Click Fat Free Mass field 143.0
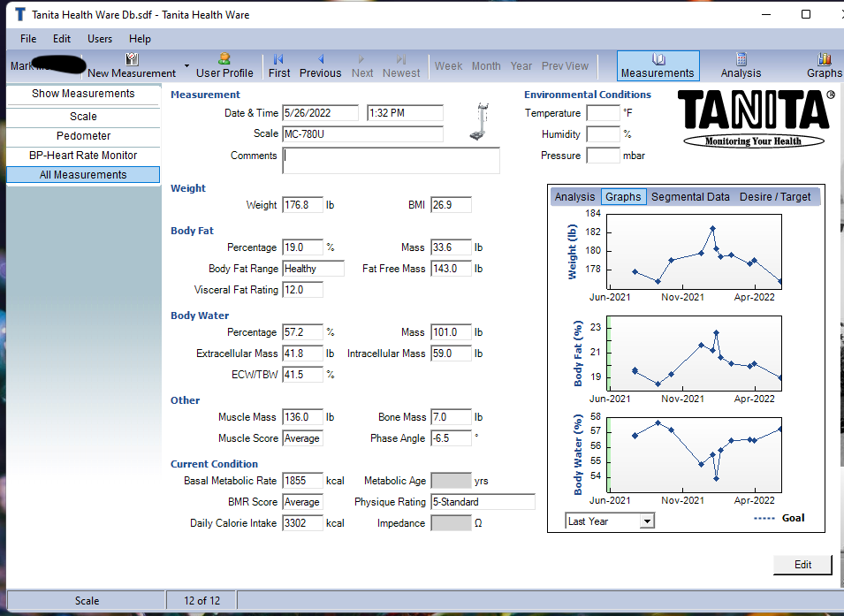Viewport: 844px width, 616px height. [451, 269]
